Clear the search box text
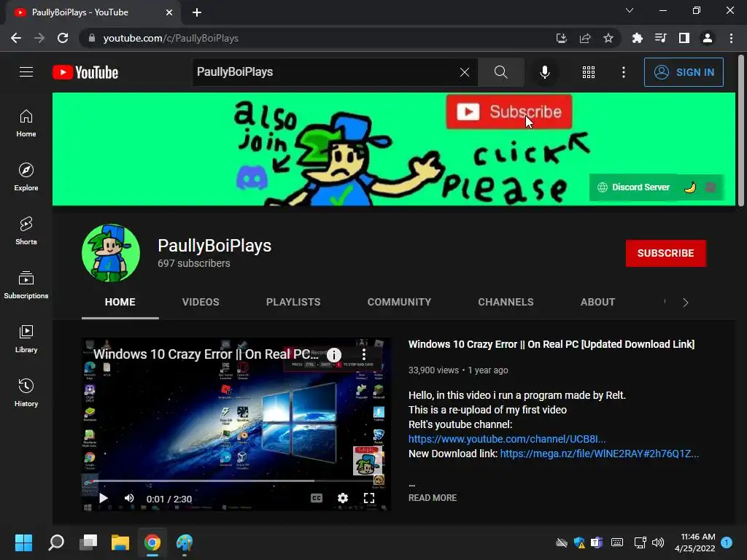This screenshot has width=747, height=560. (465, 72)
